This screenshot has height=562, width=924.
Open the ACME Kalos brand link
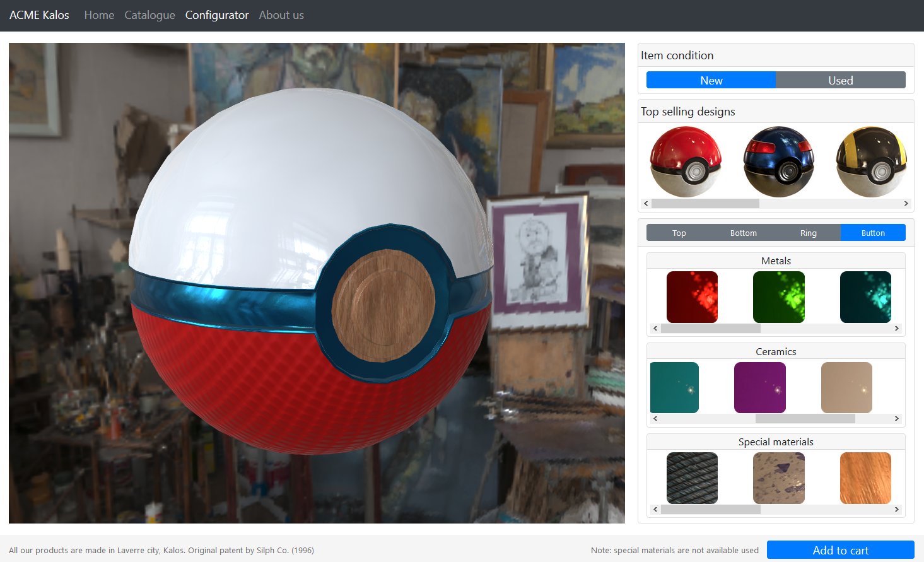click(39, 15)
